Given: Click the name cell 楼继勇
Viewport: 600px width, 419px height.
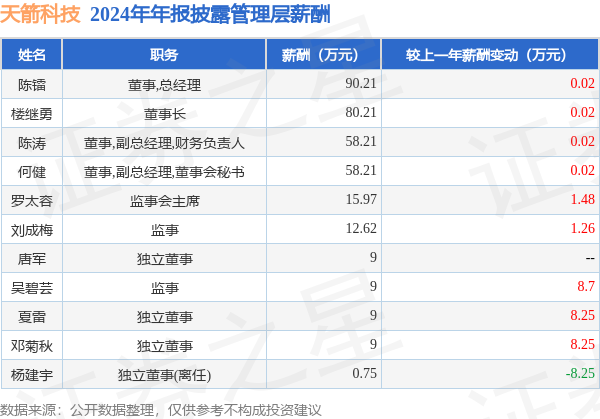Looking at the screenshot, I should (32, 114).
